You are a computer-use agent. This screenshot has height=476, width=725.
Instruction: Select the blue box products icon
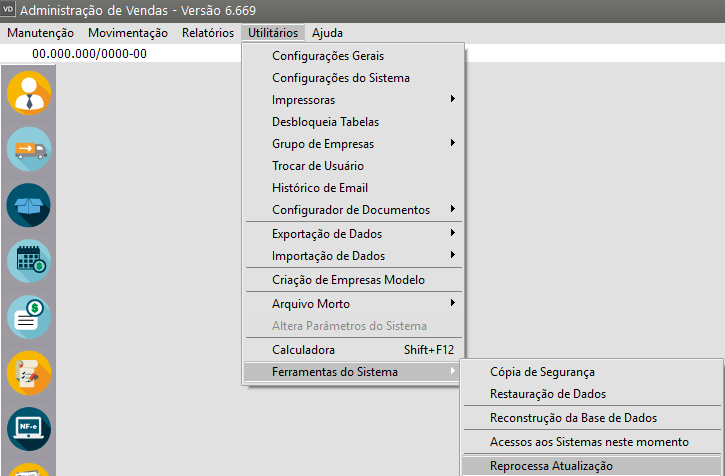tap(29, 206)
